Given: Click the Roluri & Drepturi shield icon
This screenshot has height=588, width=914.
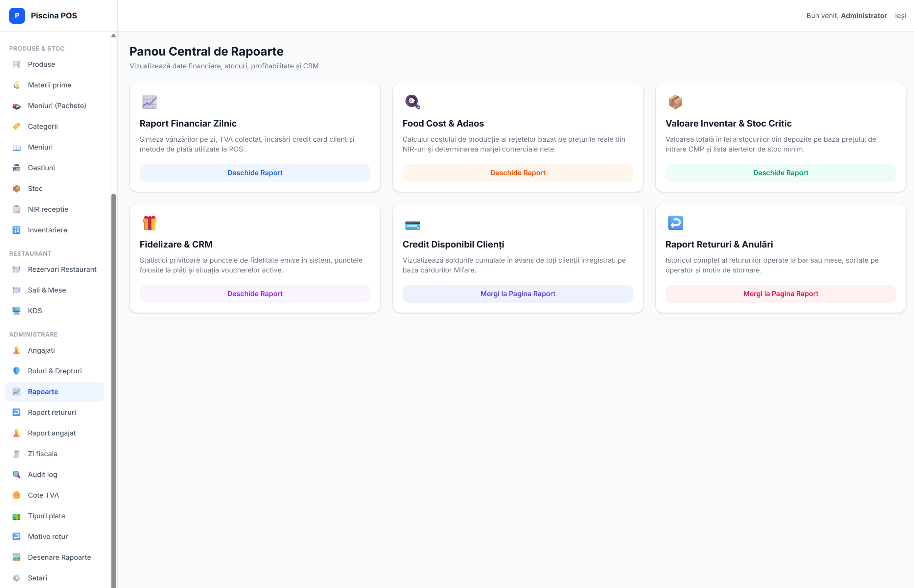Looking at the screenshot, I should (16, 371).
